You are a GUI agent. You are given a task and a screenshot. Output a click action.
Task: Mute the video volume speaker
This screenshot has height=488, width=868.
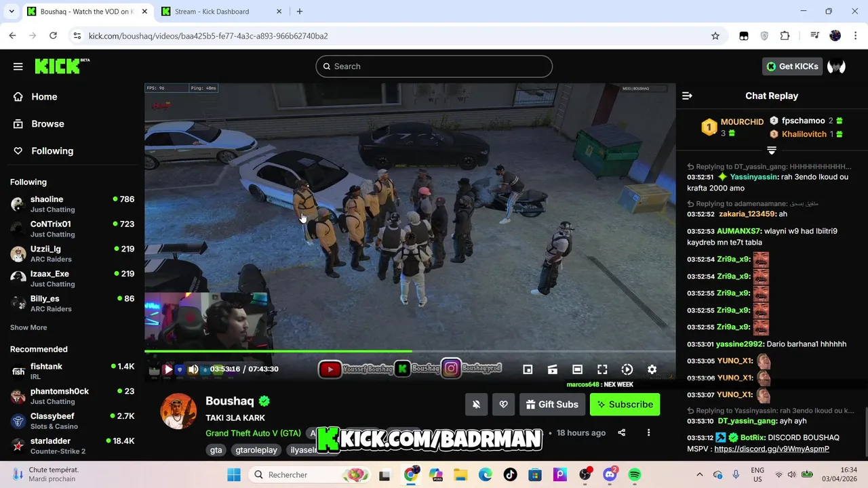pyautogui.click(x=193, y=369)
